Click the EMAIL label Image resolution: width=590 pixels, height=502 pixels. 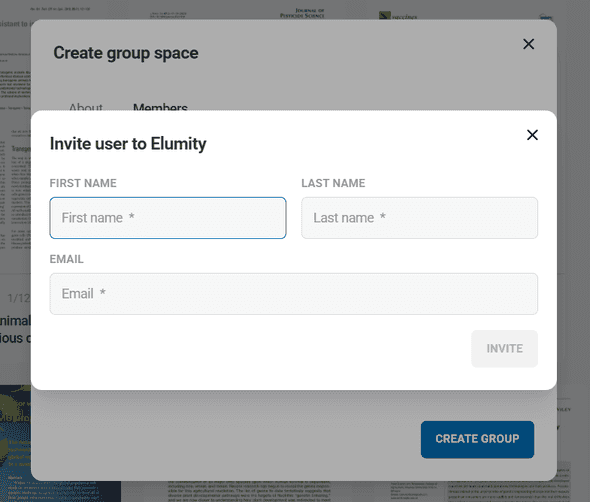coord(67,259)
